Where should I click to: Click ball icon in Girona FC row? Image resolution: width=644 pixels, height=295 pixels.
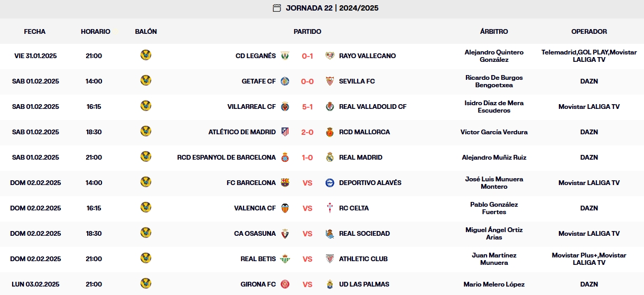click(146, 283)
